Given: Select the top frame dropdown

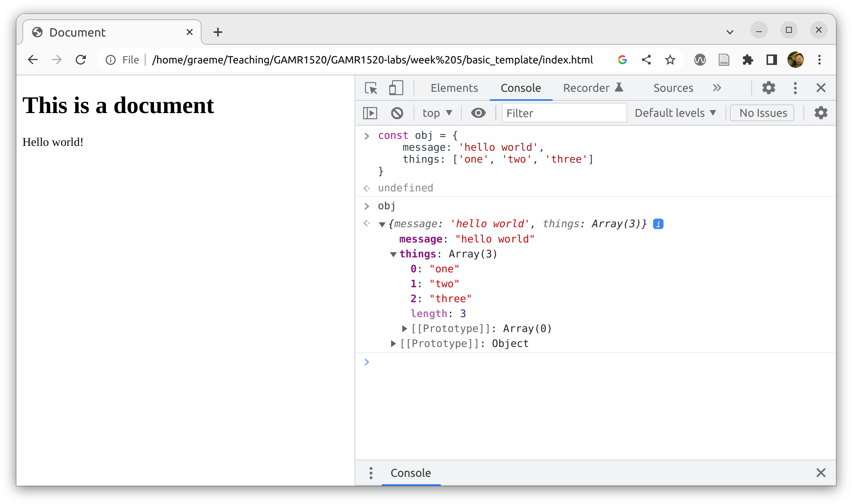Looking at the screenshot, I should (437, 113).
